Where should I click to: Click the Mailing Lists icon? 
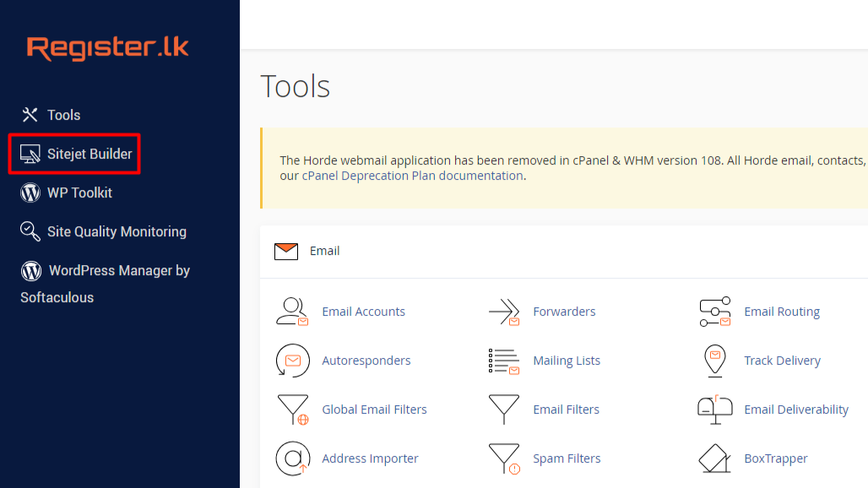tap(504, 361)
